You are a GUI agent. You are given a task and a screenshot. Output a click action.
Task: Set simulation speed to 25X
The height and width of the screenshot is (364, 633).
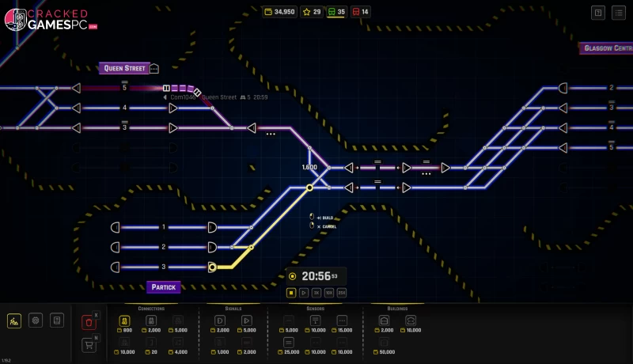coord(342,293)
